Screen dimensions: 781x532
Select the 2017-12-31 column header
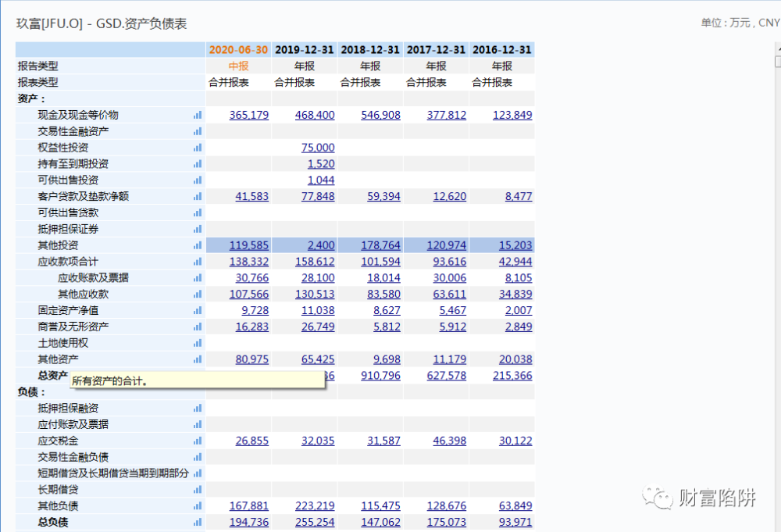[x=436, y=50]
